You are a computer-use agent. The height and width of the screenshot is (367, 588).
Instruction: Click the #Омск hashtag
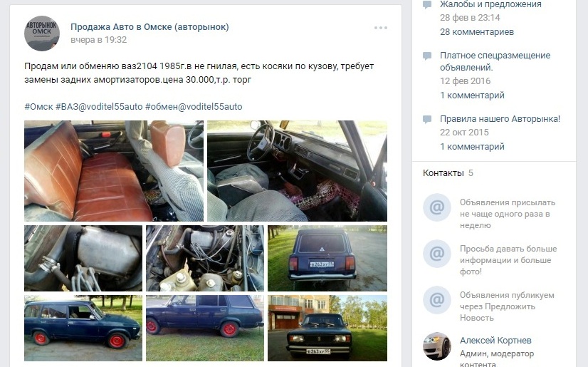(x=38, y=107)
